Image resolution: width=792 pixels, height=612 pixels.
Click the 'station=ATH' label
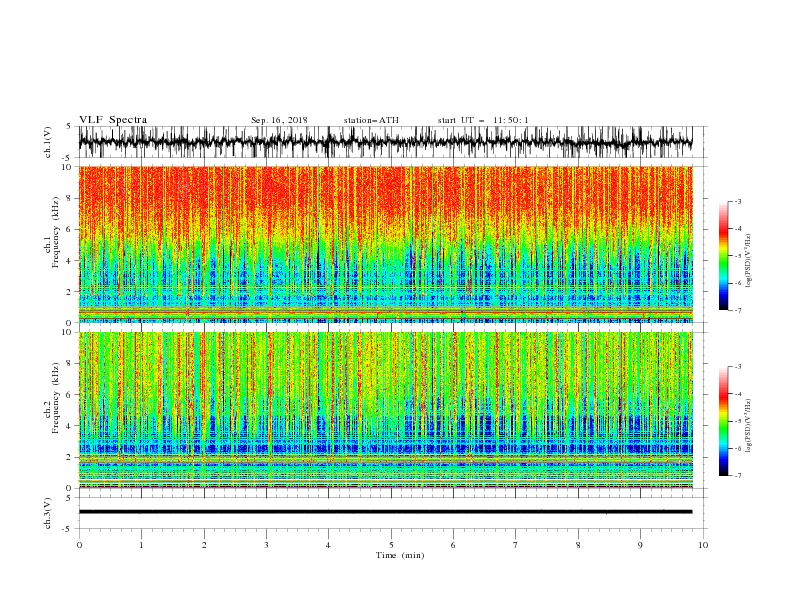coord(371,120)
